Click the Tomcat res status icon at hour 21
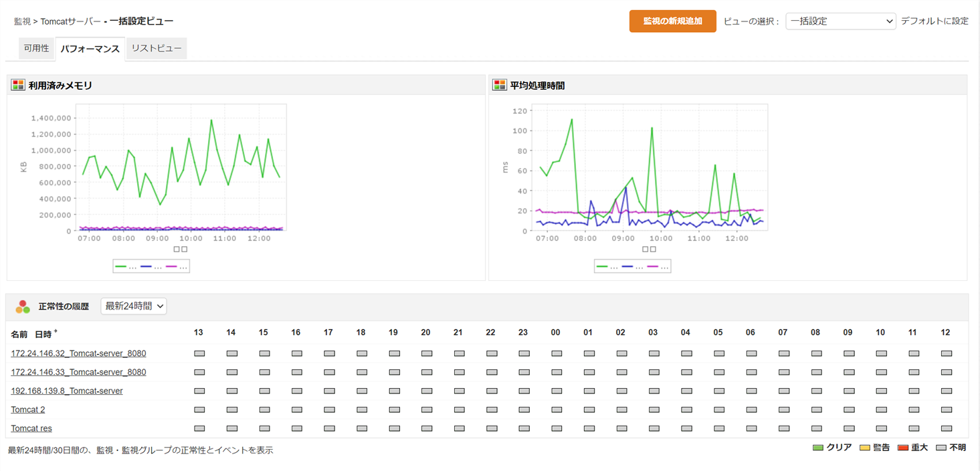The height and width of the screenshot is (471, 980). pos(459,428)
